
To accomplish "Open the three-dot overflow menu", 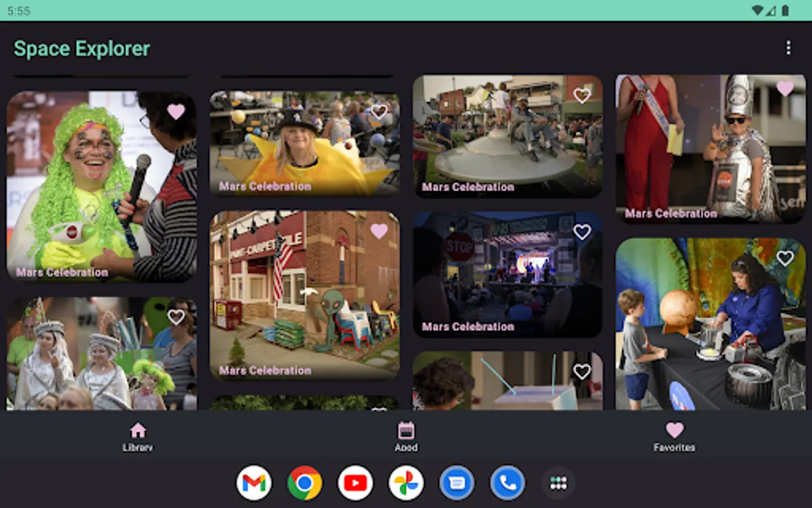I will click(x=788, y=48).
